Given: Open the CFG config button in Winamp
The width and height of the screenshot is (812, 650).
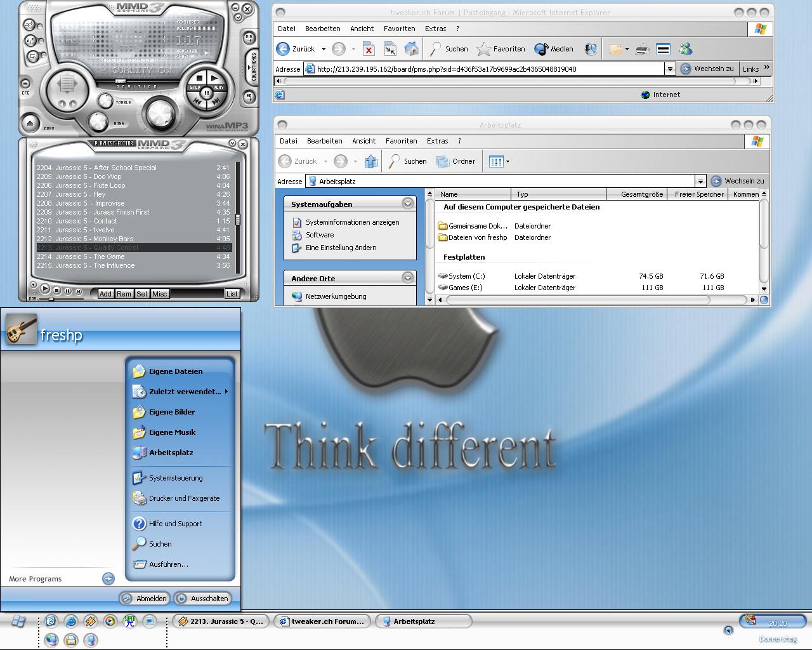Looking at the screenshot, I should [25, 84].
